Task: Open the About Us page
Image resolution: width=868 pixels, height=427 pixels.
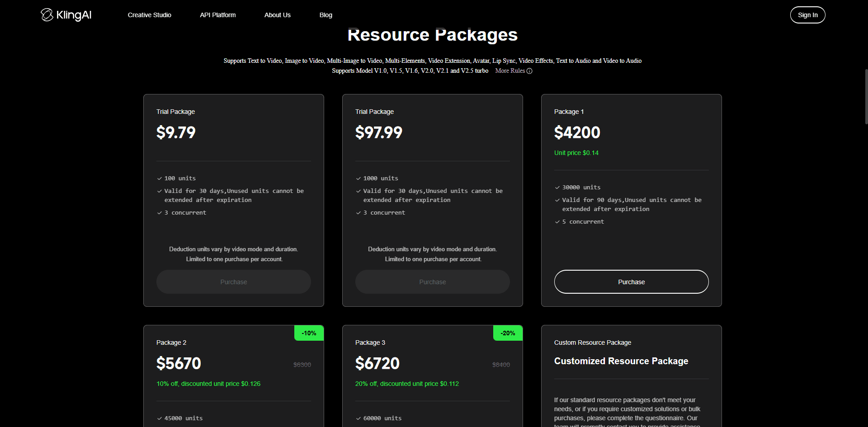Action: click(x=277, y=15)
